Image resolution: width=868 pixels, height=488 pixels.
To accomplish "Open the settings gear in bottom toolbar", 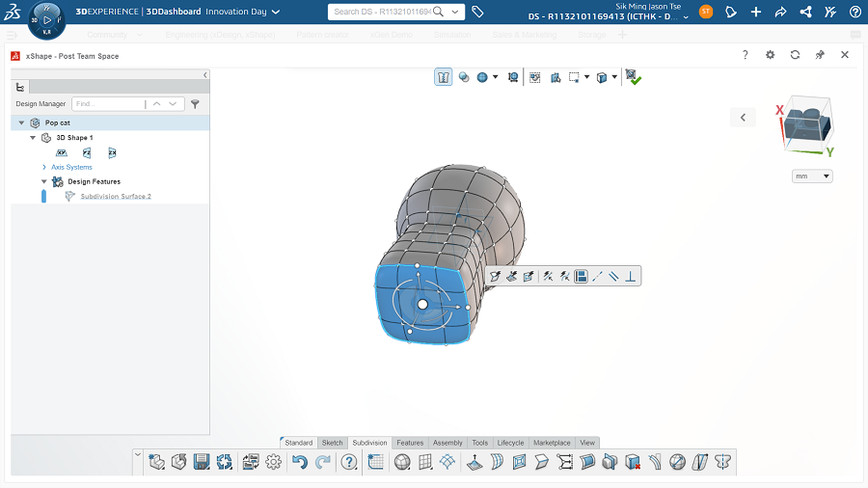I will [273, 462].
